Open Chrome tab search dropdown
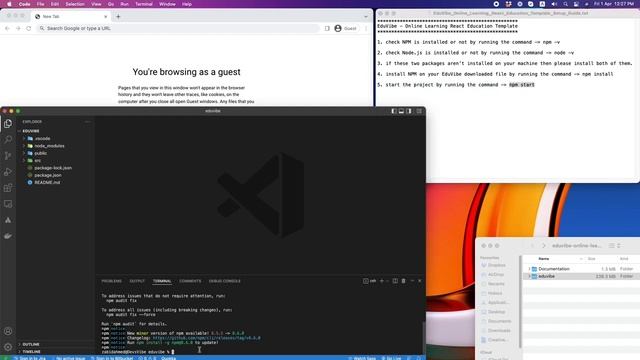Viewport: 640px width, 360px height. (365, 16)
